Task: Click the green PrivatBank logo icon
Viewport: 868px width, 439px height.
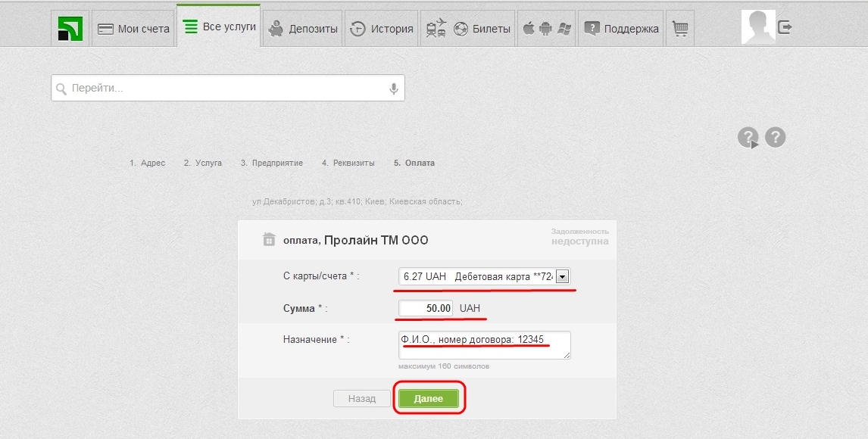Action: pyautogui.click(x=70, y=29)
